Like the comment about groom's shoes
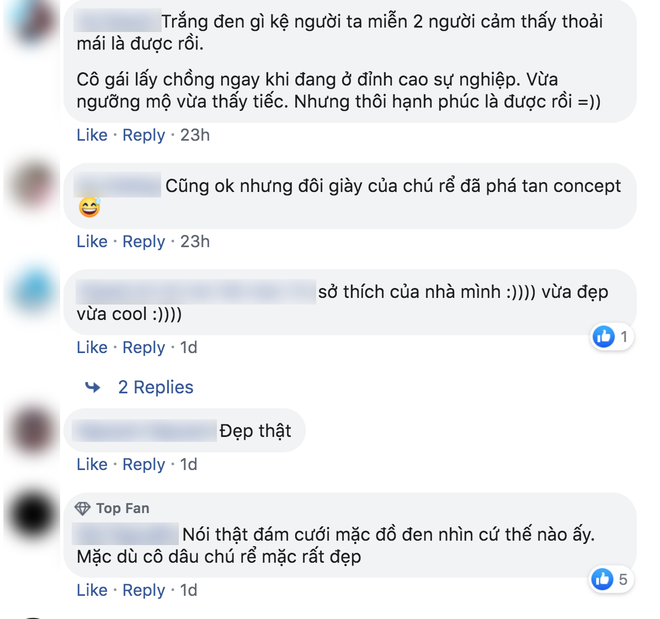 pyautogui.click(x=92, y=242)
